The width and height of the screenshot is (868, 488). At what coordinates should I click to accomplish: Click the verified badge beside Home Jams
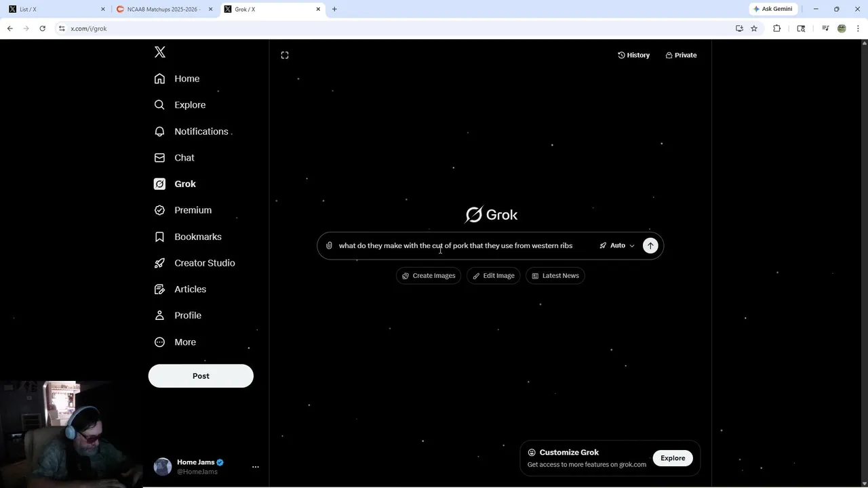[x=220, y=462]
